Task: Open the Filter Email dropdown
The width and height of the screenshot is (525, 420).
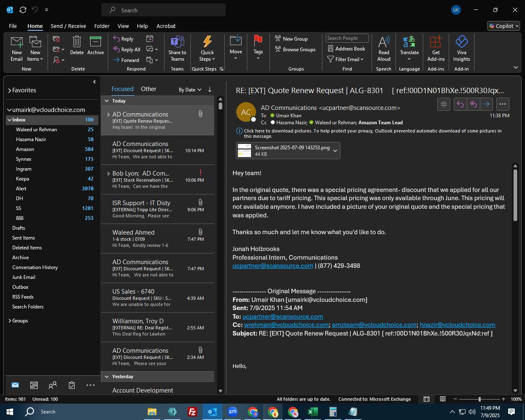Action: point(345,59)
